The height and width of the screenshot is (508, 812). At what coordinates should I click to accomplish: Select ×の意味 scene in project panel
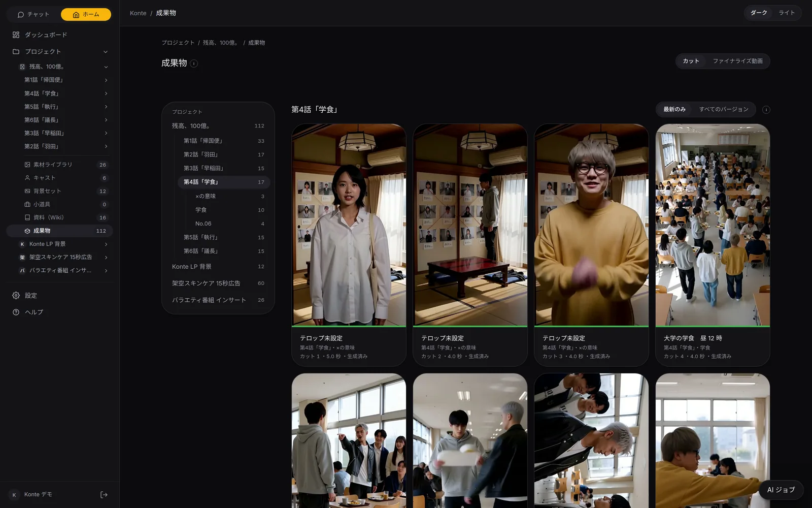pos(229,196)
